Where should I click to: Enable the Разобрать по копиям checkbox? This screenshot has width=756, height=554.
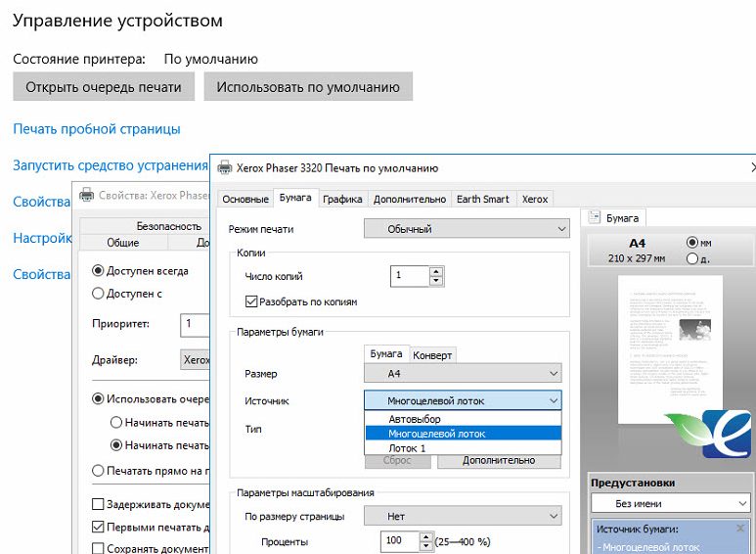251,301
